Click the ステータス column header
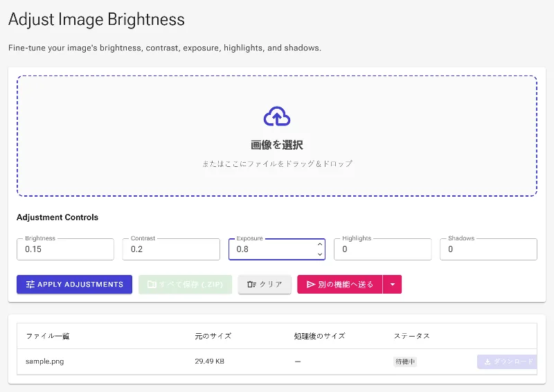 [411, 336]
